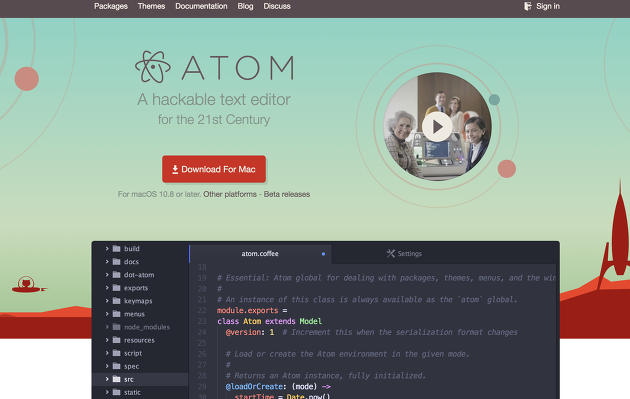
Task: Expand the src folder chevron
Action: [x=107, y=379]
